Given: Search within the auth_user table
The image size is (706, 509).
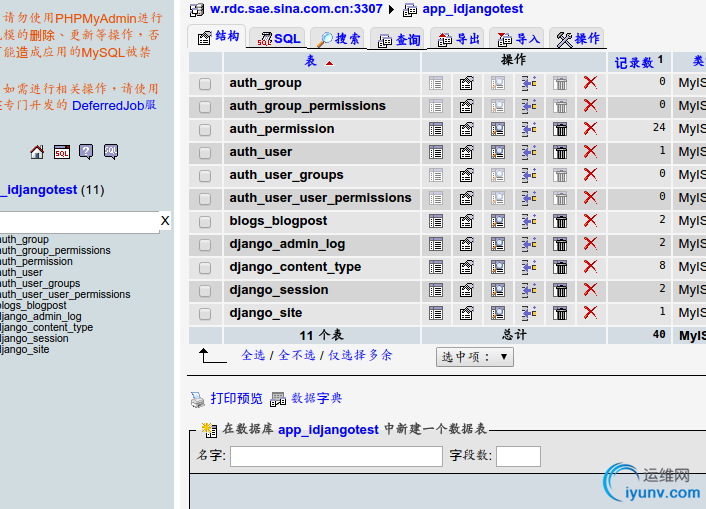Looking at the screenshot, I should [498, 152].
